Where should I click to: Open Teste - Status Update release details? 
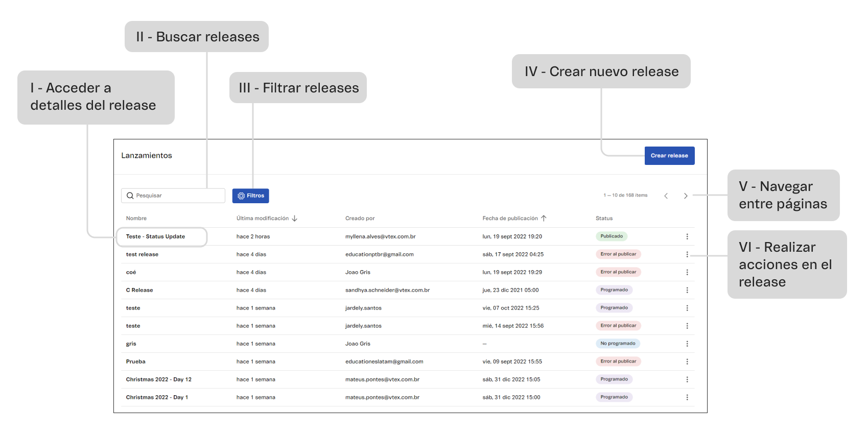156,236
